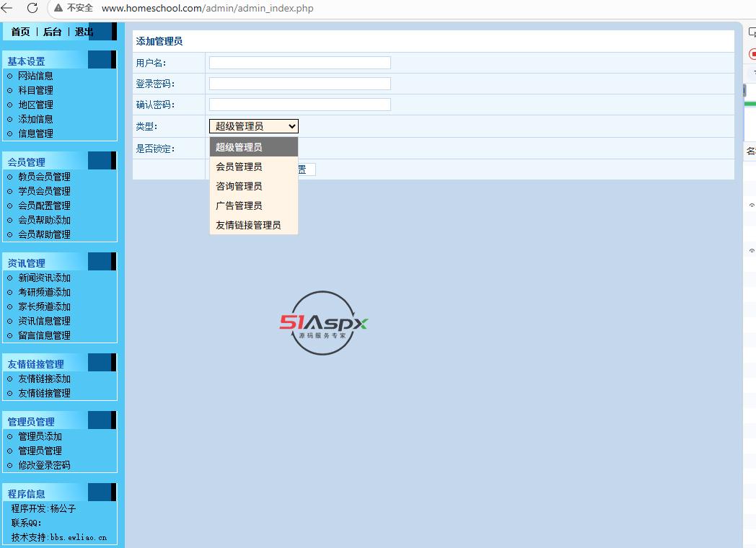Go to 考研频道添加

tap(44, 293)
